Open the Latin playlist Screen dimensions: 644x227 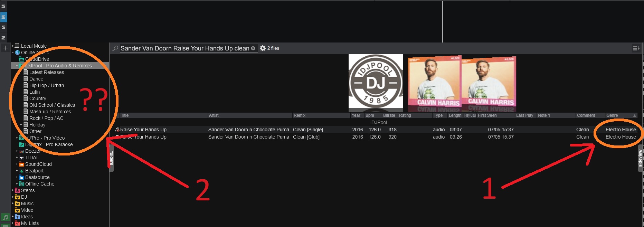pyautogui.click(x=35, y=92)
